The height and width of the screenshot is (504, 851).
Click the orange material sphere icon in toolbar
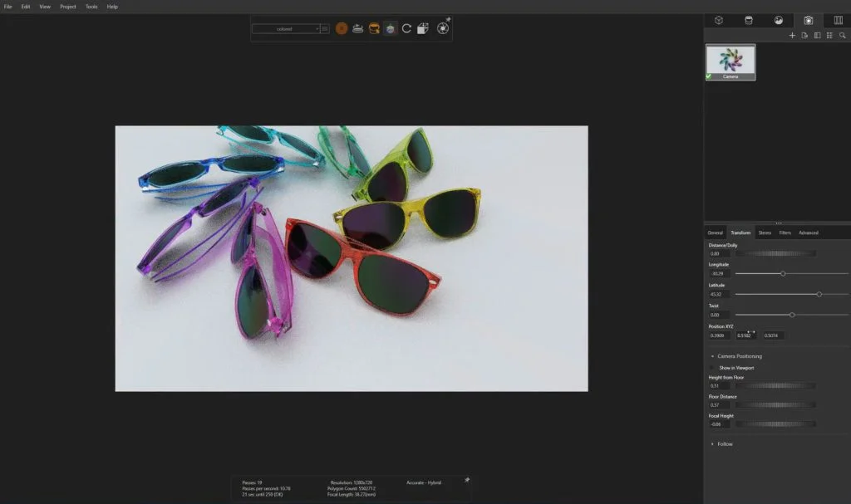(342, 28)
